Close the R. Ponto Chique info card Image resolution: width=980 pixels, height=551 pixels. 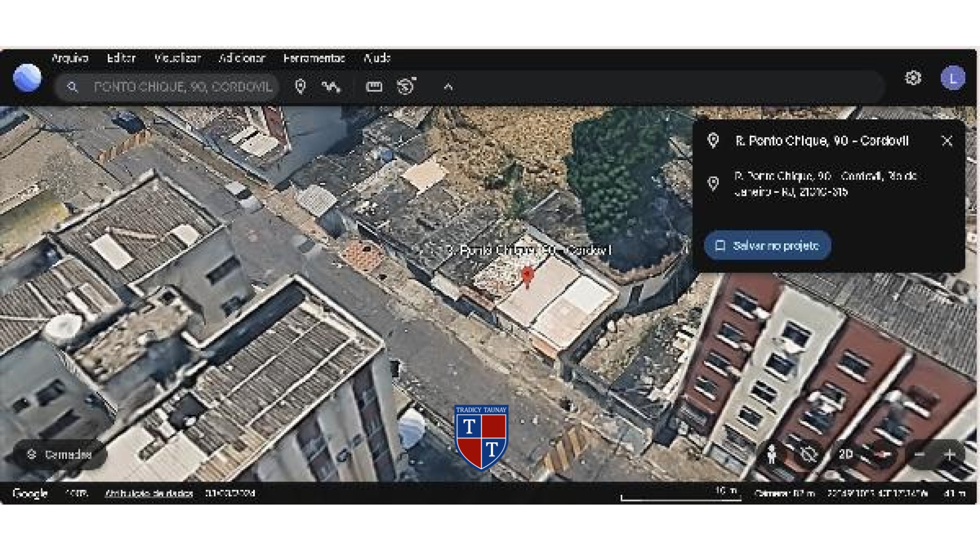click(947, 141)
